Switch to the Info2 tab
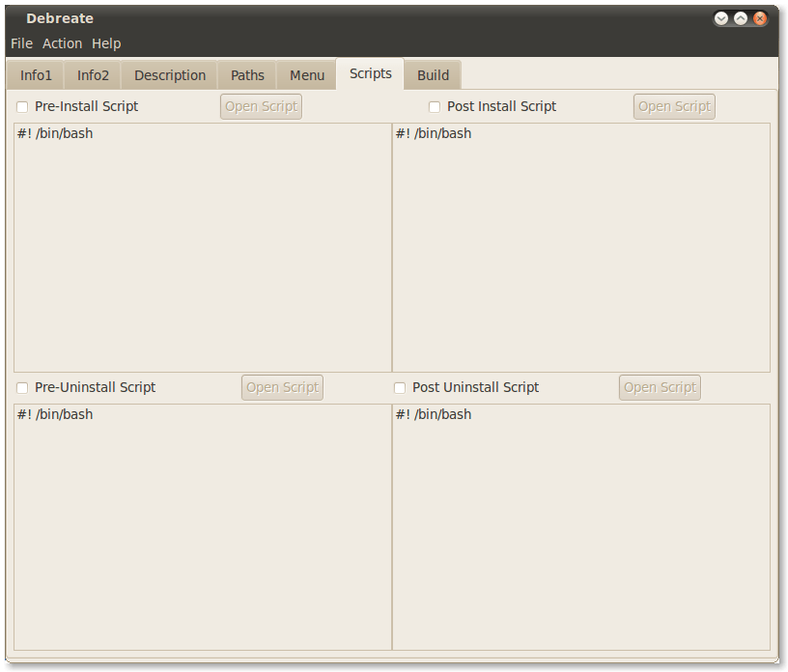 coord(93,75)
